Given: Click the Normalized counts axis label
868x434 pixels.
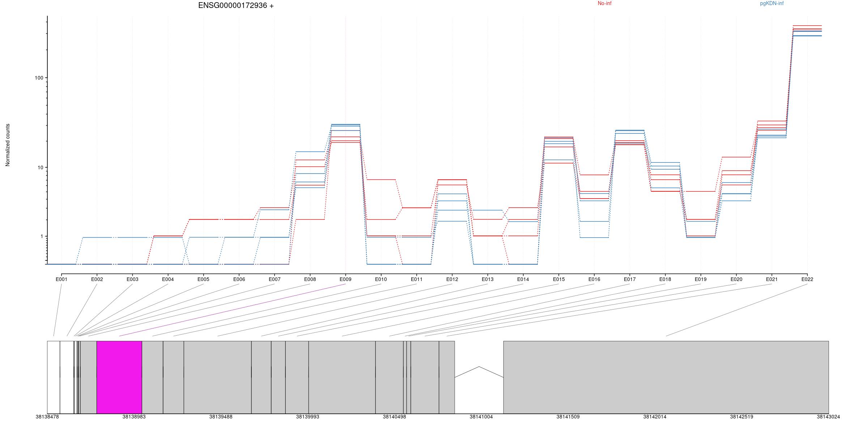Looking at the screenshot, I should coord(8,145).
